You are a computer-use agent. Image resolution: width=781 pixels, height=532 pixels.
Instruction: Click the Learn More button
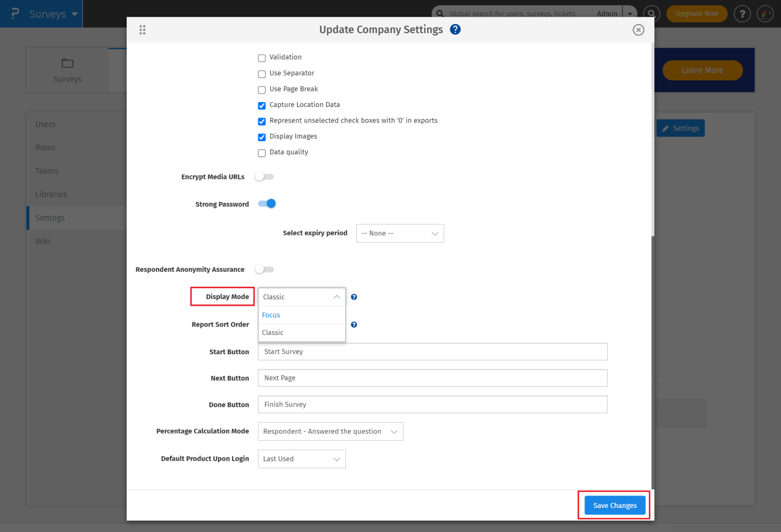point(702,70)
